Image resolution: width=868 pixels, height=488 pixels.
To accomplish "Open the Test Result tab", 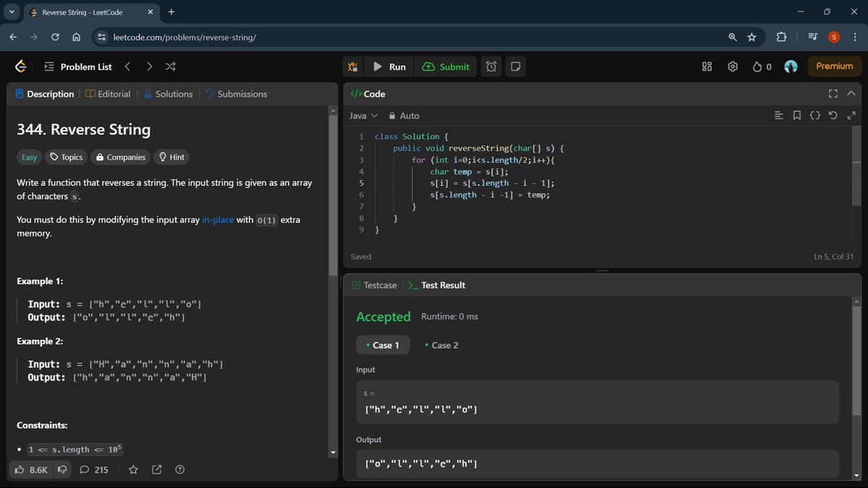I will coord(437,285).
